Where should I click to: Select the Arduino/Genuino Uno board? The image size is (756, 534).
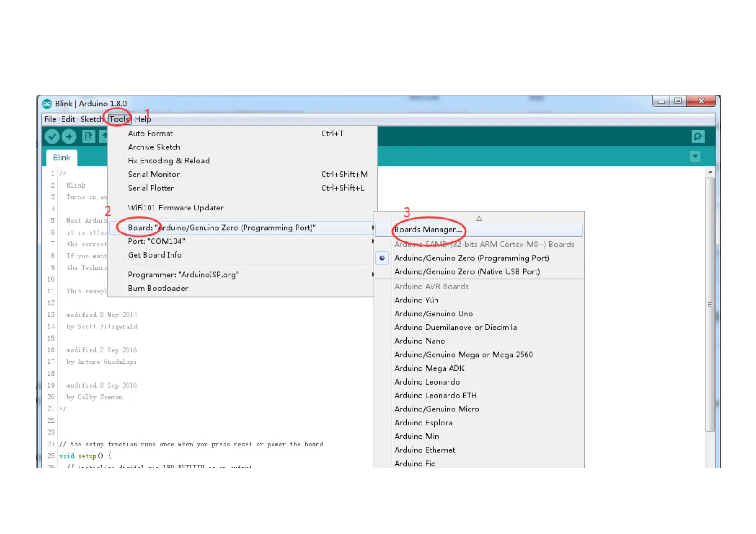click(479, 314)
